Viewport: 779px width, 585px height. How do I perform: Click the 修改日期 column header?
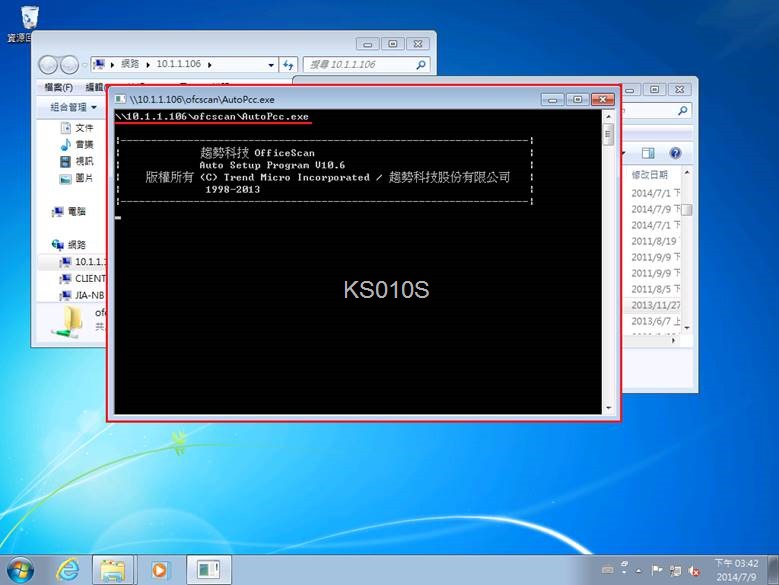click(x=650, y=174)
